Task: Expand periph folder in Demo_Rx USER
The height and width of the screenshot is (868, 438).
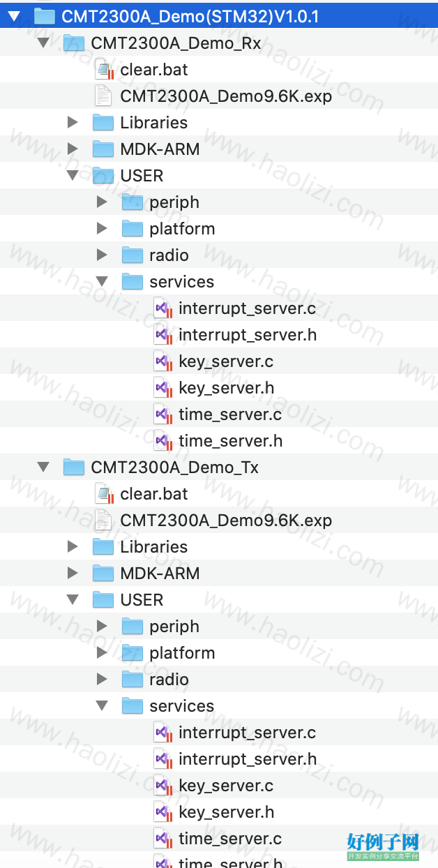Action: 102,202
